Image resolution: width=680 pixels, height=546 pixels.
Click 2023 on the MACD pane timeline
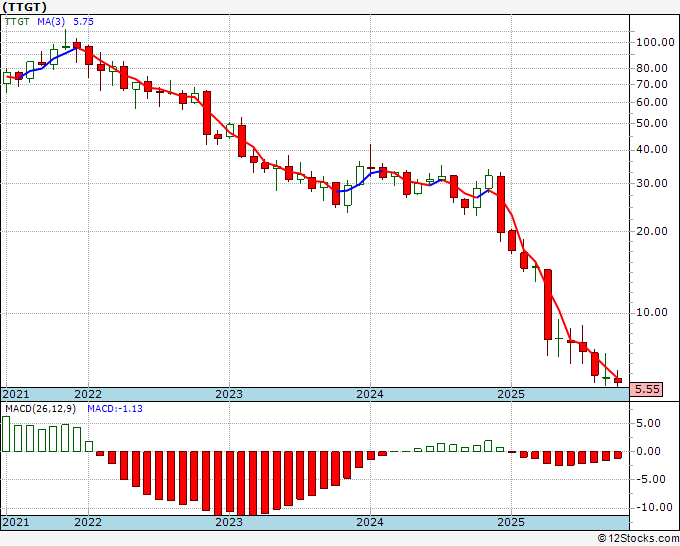[x=229, y=522]
